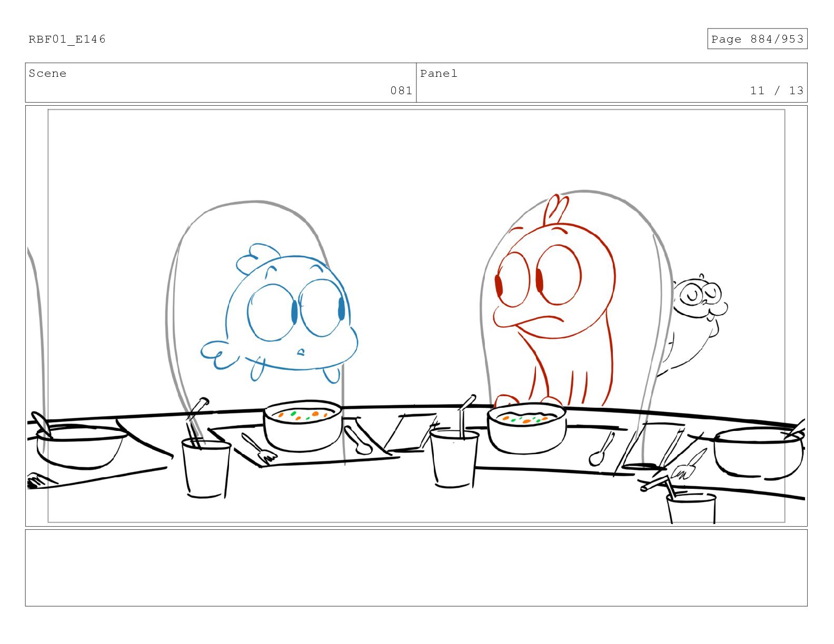Image resolution: width=834 pixels, height=644 pixels.
Task: Click the panel count 11 / 13
Action: pos(777,90)
